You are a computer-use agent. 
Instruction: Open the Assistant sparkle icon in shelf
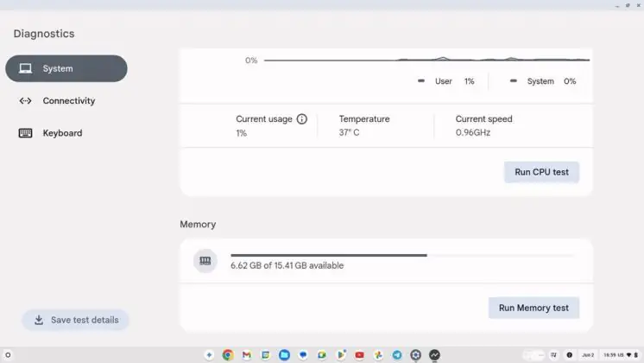[x=209, y=354]
